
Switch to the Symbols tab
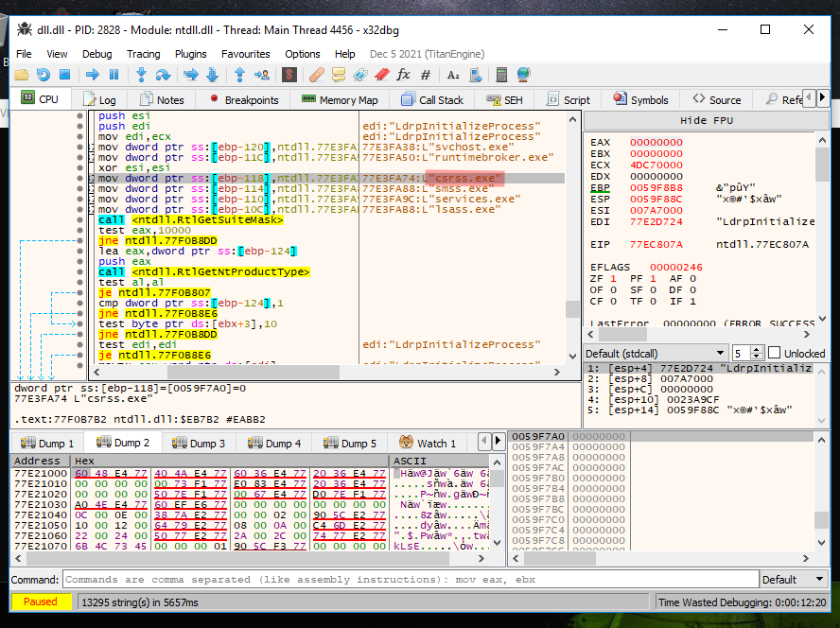click(x=640, y=100)
